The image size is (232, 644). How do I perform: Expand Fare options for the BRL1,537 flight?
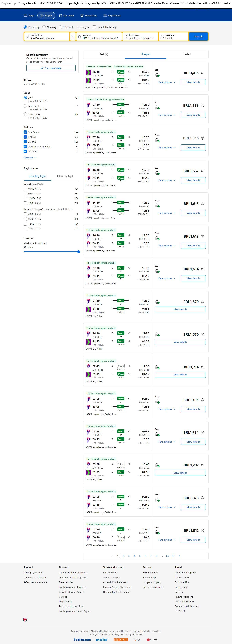[x=167, y=180]
